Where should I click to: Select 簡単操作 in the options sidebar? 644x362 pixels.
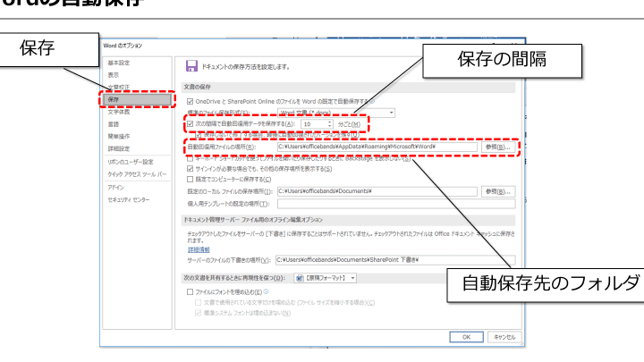click(119, 136)
